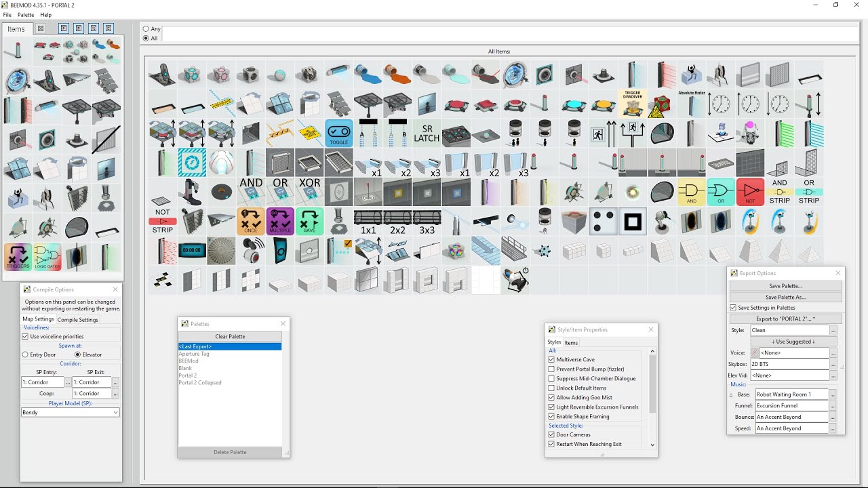The height and width of the screenshot is (488, 868).
Task: Select the red NOT gate icon
Action: point(750,192)
